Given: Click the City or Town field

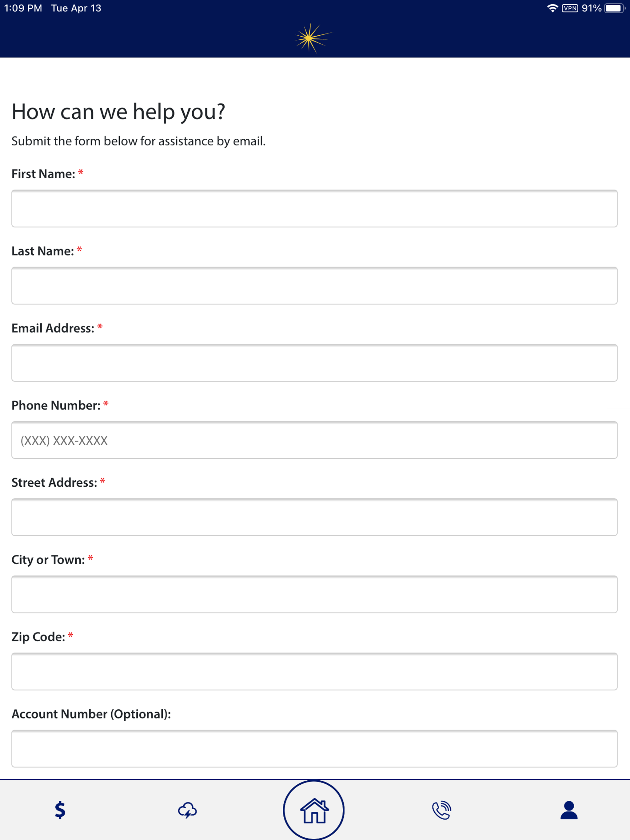Looking at the screenshot, I should point(314,594).
